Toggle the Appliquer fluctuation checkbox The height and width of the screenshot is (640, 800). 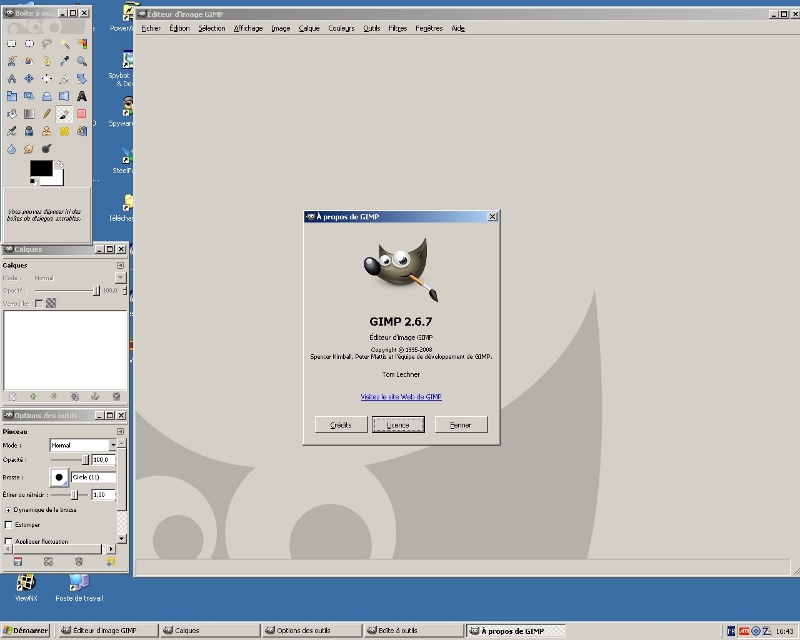tap(9, 541)
